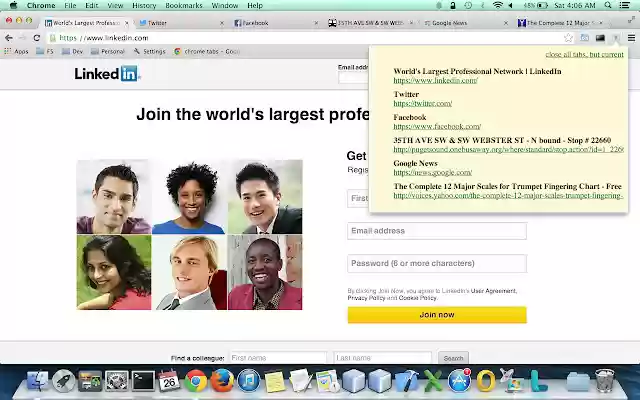
Task: Open Launchpad rocket in the dock
Action: (x=63, y=380)
